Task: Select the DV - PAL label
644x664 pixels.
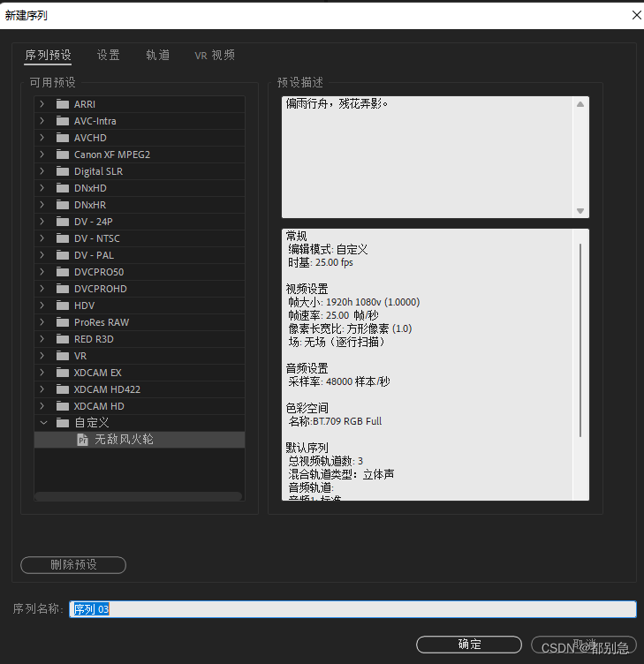Action: (x=94, y=255)
